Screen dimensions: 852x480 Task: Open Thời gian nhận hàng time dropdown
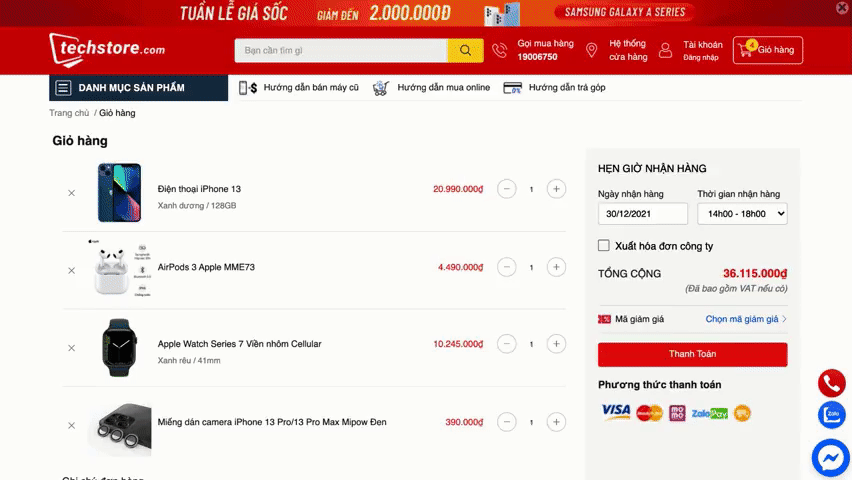[x=742, y=214]
